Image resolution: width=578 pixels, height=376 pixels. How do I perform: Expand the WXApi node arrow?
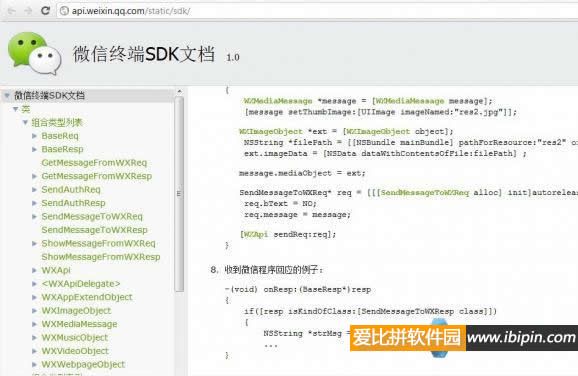click(35, 270)
